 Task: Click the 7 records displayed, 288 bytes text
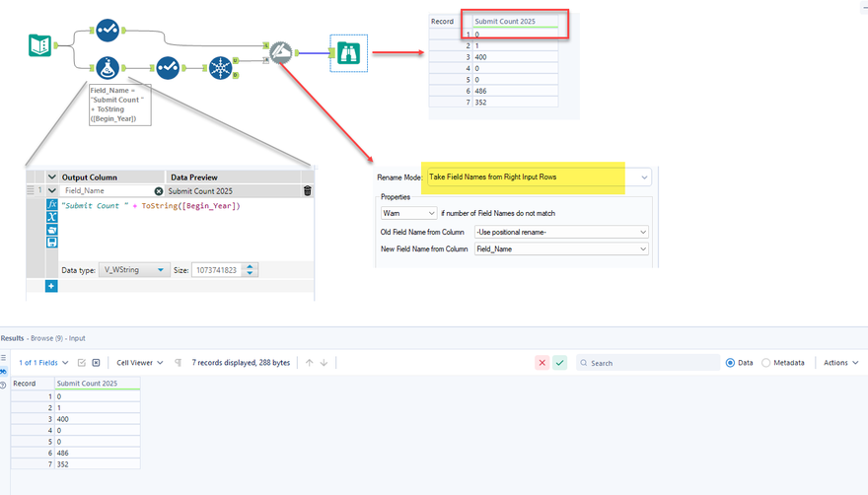[241, 363]
